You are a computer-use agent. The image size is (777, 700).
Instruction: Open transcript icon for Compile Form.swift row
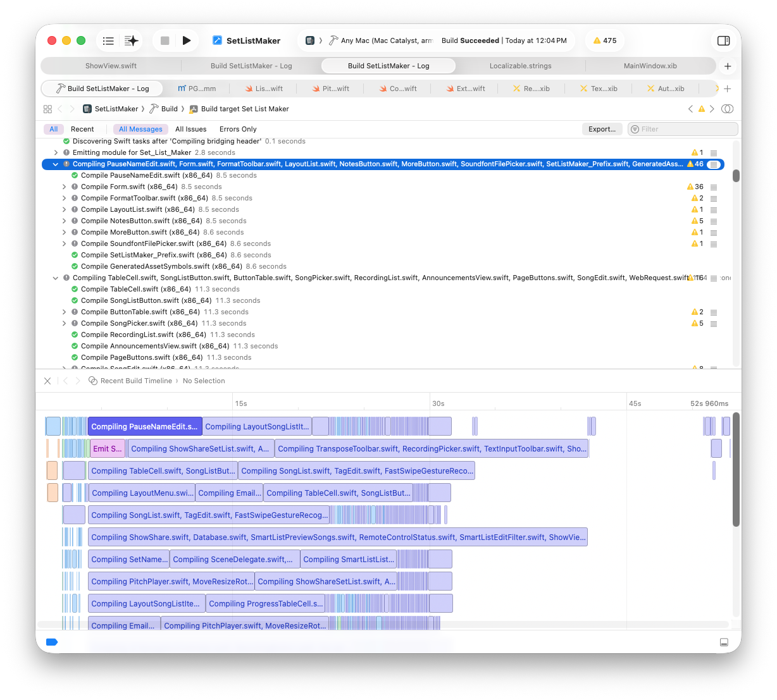[x=714, y=187]
